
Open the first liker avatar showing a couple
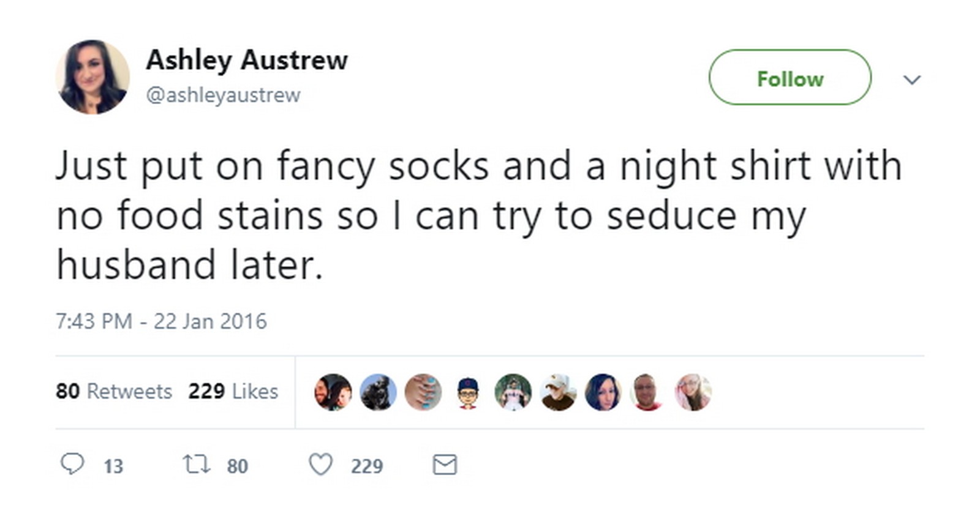tap(333, 392)
